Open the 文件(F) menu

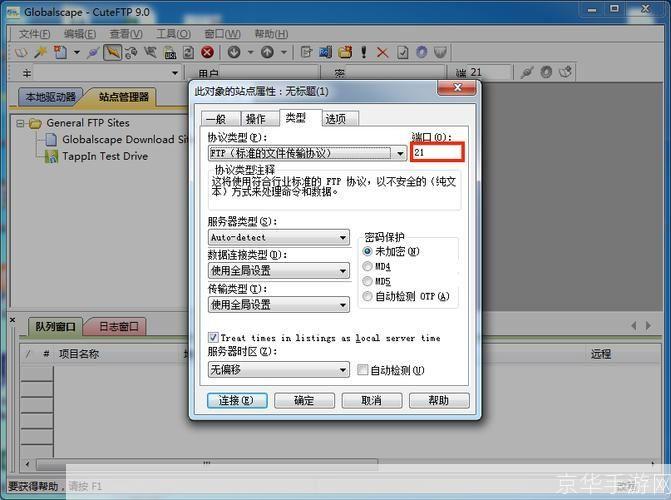click(x=34, y=34)
